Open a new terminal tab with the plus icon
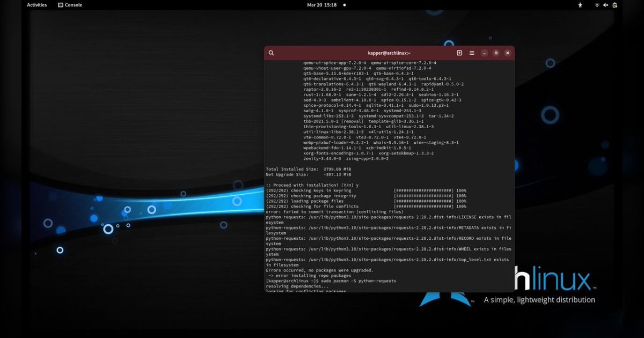Viewport: 644px width, 338px height. coord(459,53)
